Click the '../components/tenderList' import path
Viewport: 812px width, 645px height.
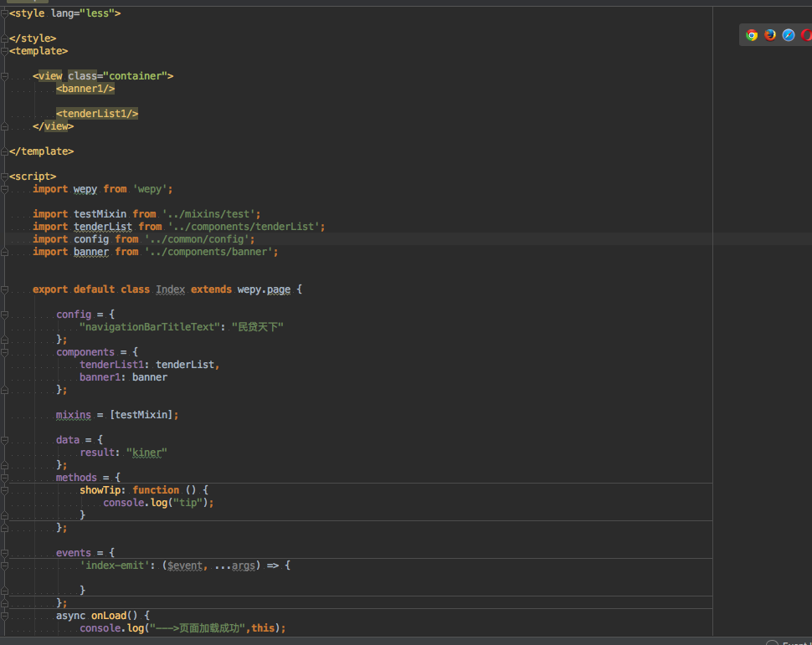(x=246, y=226)
